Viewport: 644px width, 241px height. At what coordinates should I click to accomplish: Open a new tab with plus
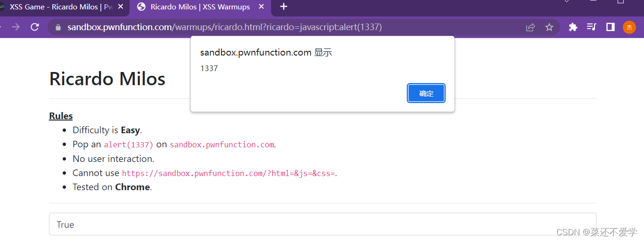pos(284,7)
